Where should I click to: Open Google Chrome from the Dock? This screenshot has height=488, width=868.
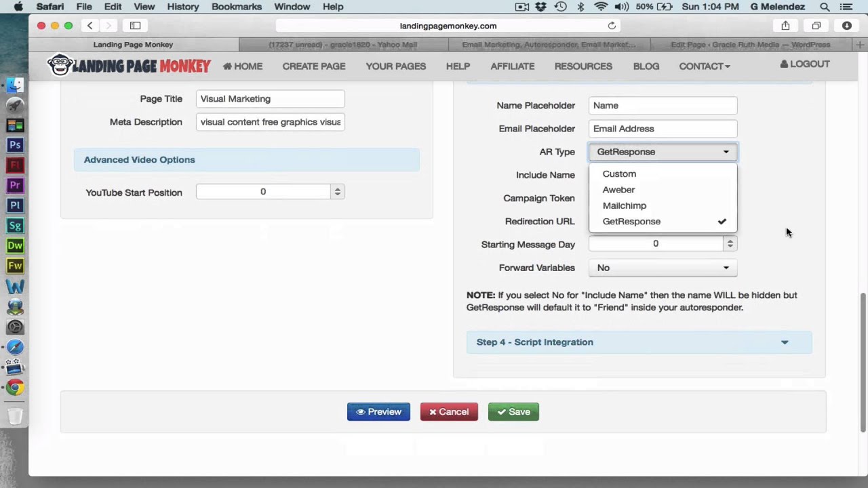[15, 388]
